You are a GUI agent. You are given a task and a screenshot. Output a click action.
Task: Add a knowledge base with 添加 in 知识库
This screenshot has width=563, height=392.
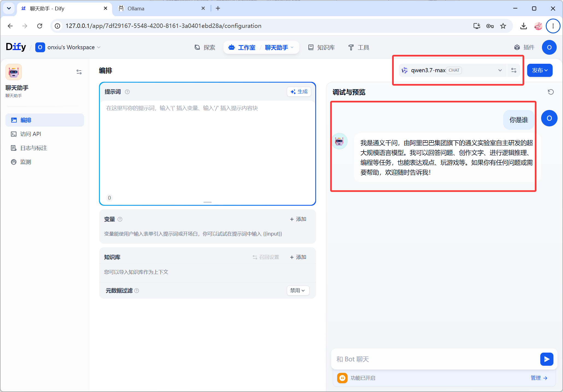pyautogui.click(x=298, y=257)
